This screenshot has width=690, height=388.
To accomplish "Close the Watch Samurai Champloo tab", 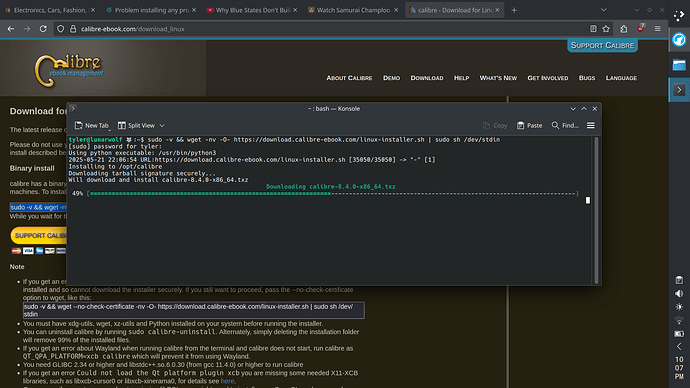I will (x=396, y=10).
